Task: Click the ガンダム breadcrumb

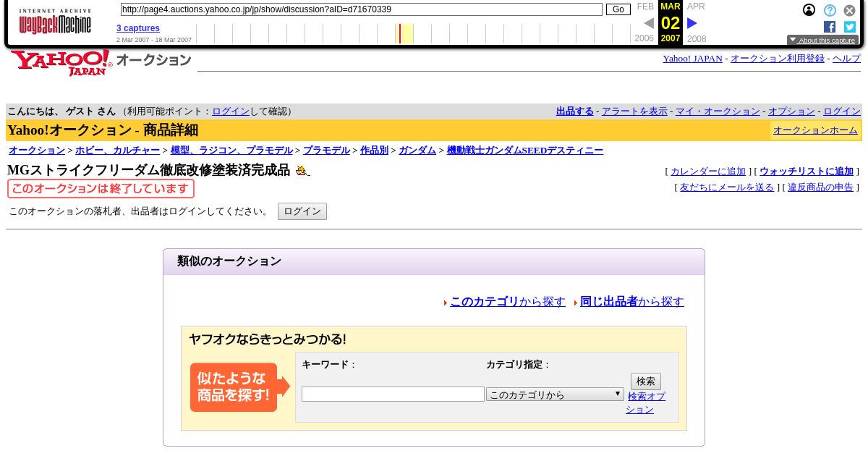Action: coord(417,151)
